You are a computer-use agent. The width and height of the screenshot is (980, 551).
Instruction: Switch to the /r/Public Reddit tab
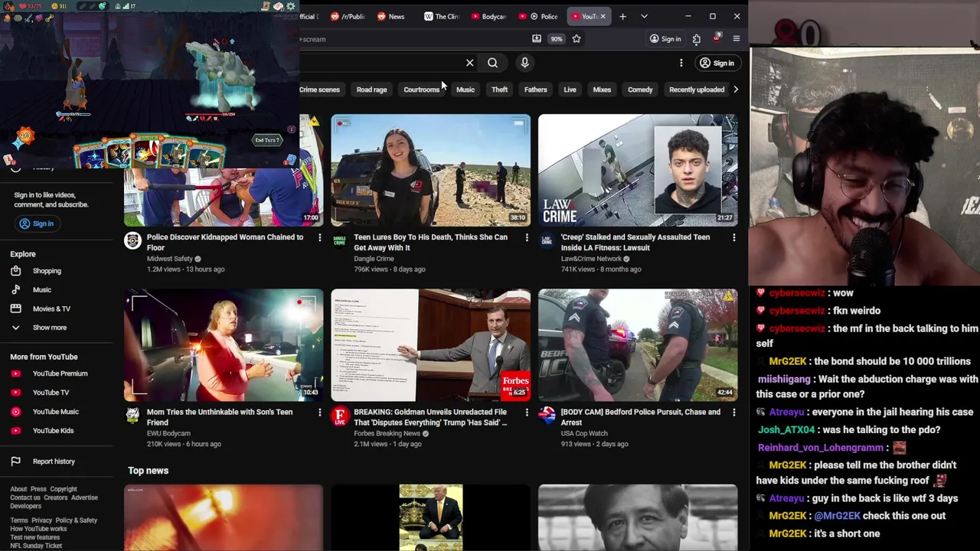click(347, 16)
